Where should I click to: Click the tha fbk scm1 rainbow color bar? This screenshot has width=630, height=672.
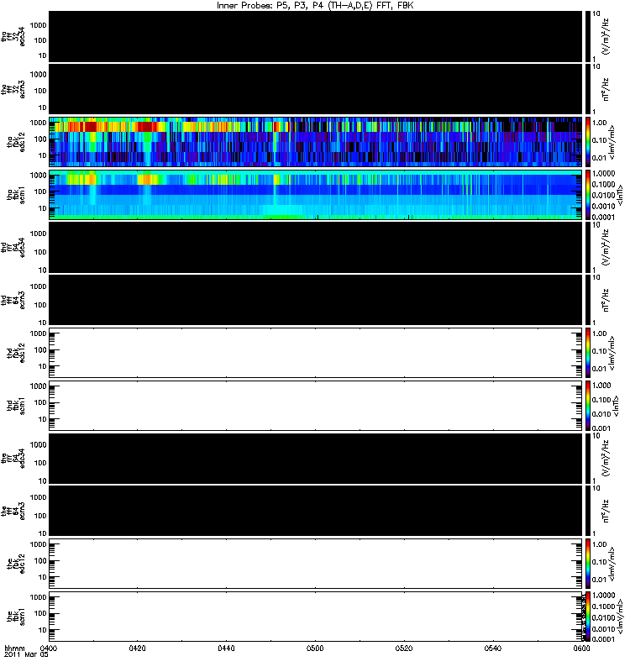click(588, 195)
